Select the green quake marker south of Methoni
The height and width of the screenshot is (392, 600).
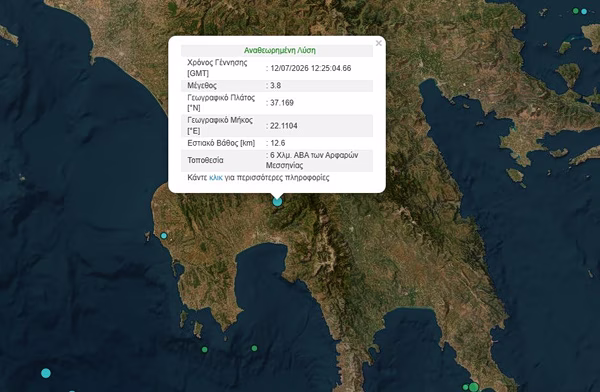point(205,350)
